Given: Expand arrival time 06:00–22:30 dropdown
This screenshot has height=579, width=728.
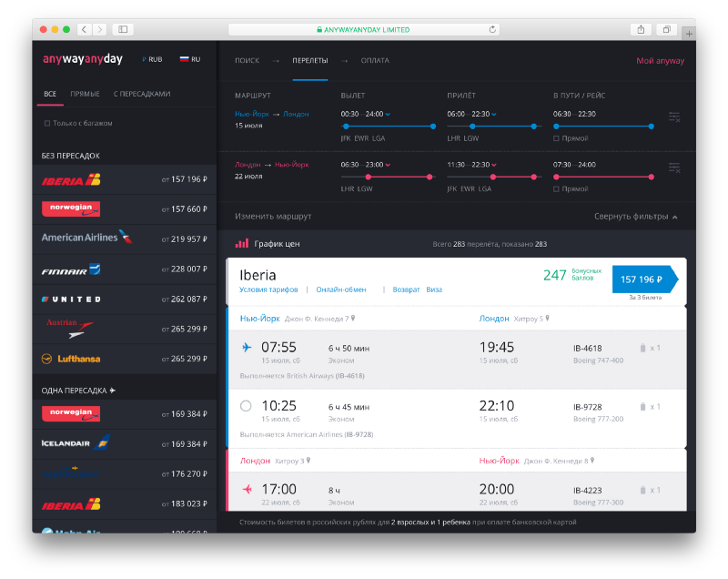Looking at the screenshot, I should pyautogui.click(x=493, y=114).
